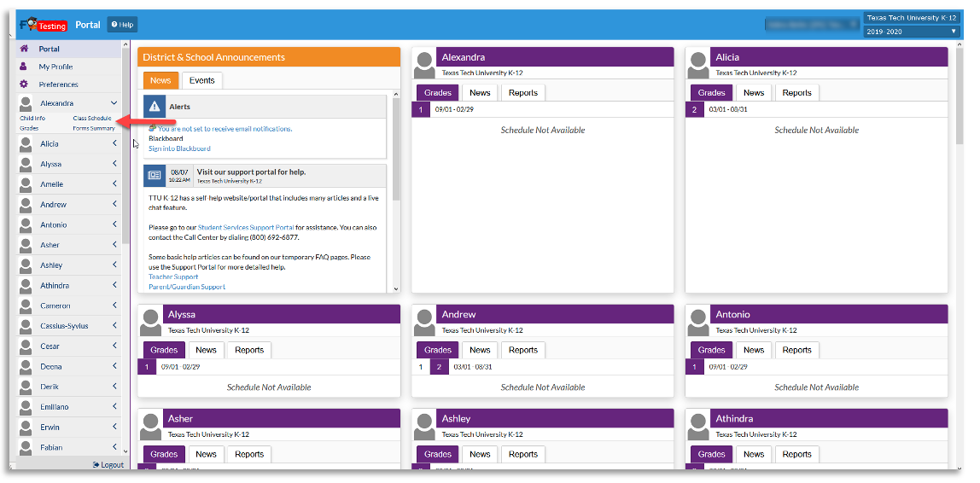The width and height of the screenshot is (980, 483).
Task: Open the Texas Tech University K-12 school selector
Action: pos(911,18)
